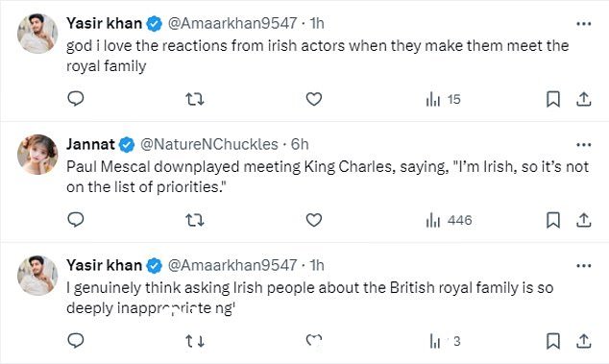Share Yasir khan's first tweet
The height and width of the screenshot is (364, 609).
[x=583, y=99]
